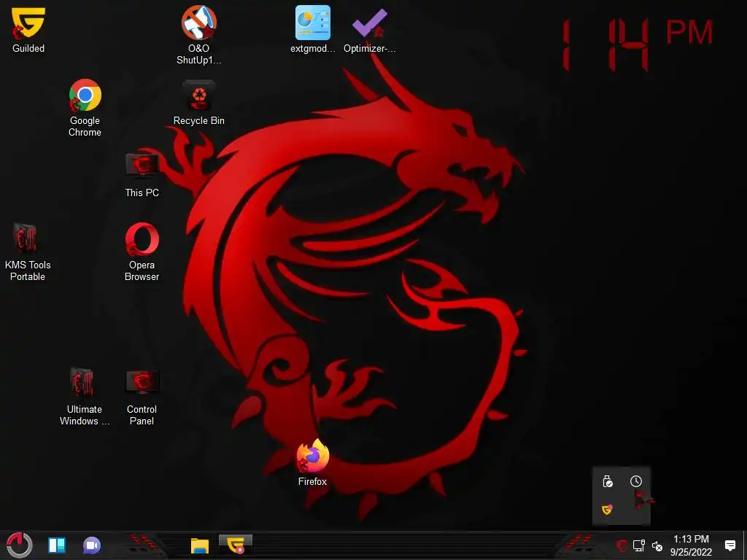
Task: Click the Show desktop sliver
Action: click(x=745, y=545)
